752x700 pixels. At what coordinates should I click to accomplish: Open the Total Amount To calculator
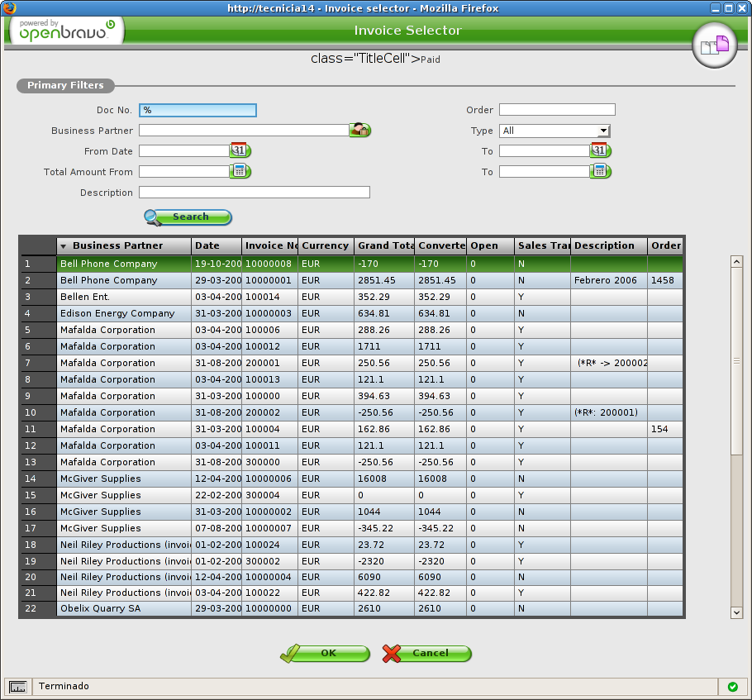pyautogui.click(x=600, y=171)
